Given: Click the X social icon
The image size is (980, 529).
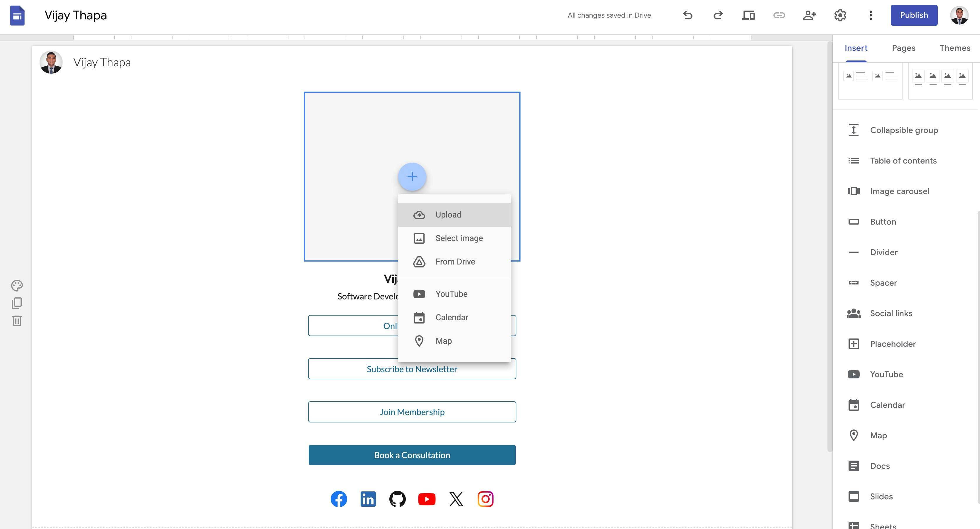Looking at the screenshot, I should click(x=456, y=499).
